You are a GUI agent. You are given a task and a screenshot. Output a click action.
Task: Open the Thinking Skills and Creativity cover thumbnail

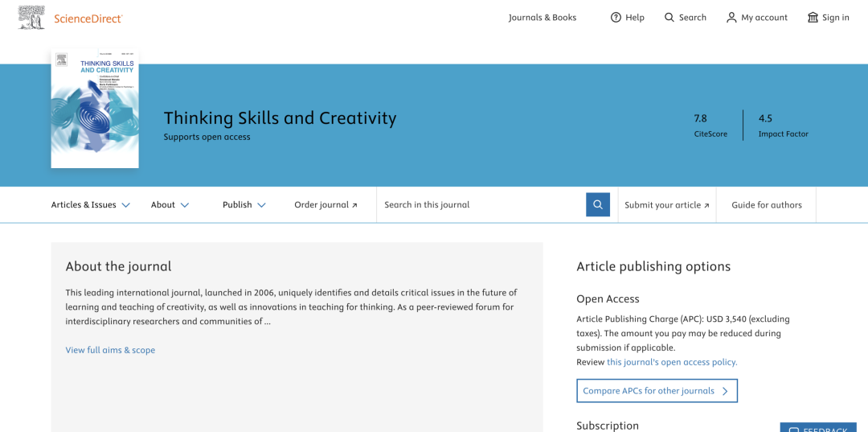click(95, 109)
